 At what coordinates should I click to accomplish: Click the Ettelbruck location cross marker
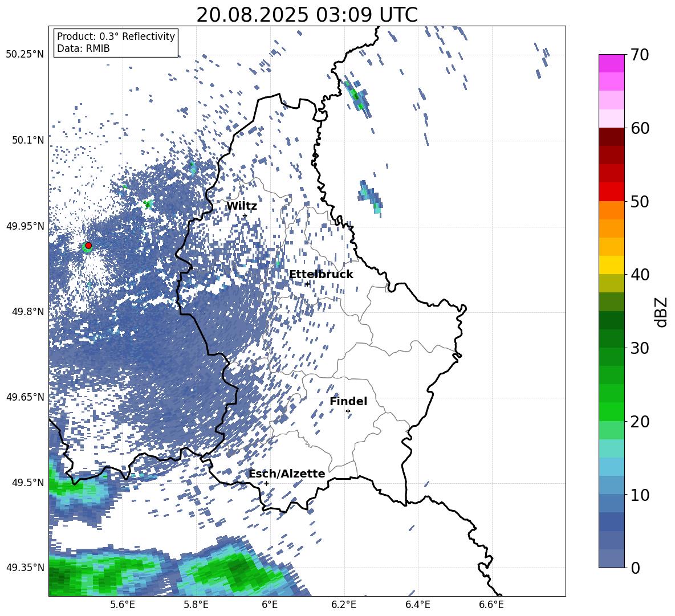click(x=307, y=284)
